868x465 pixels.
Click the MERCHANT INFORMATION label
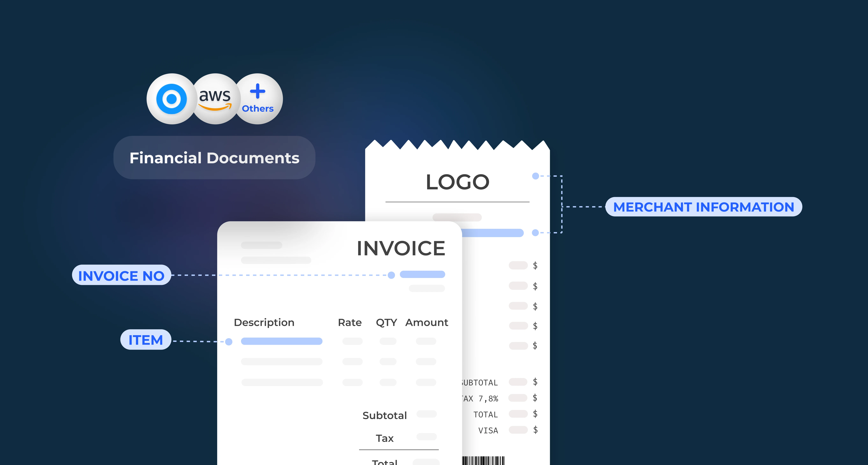(x=704, y=207)
